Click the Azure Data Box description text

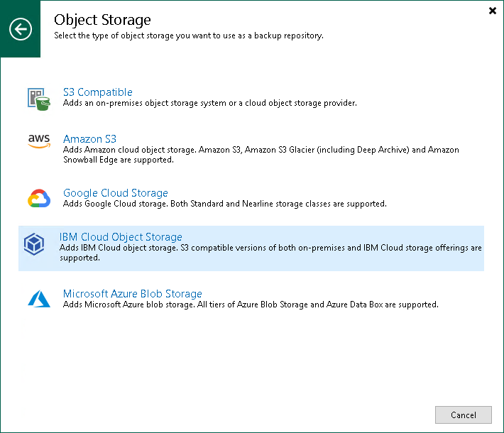tap(251, 305)
